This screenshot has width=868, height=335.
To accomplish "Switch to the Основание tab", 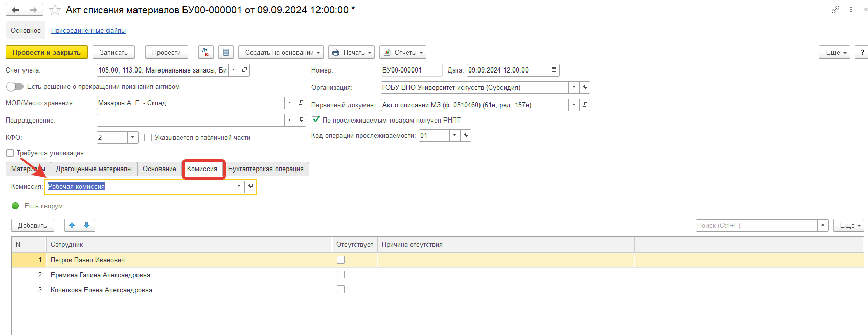I will click(x=159, y=169).
